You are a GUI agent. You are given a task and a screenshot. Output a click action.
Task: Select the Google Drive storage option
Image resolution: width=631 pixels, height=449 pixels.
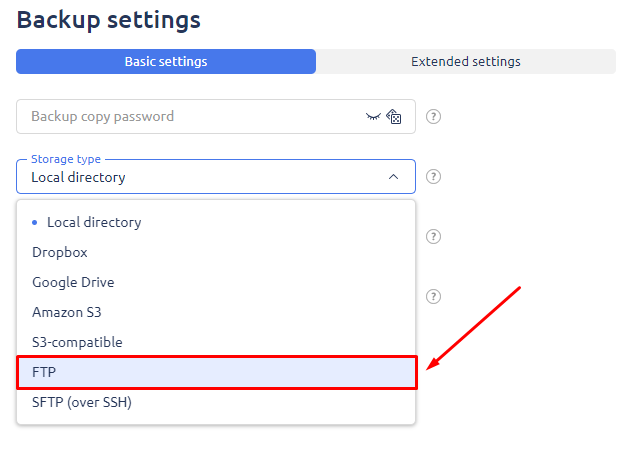pos(73,282)
